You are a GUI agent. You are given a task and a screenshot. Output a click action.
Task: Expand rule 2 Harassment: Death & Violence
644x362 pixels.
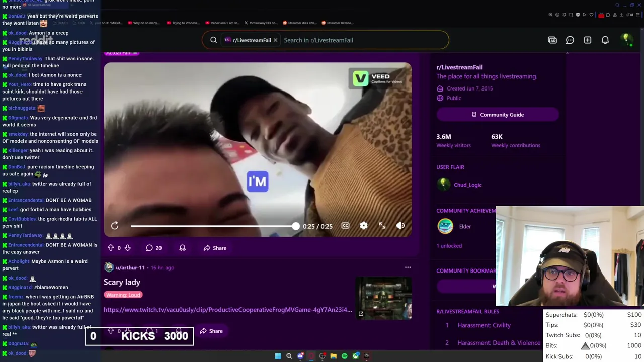(499, 343)
